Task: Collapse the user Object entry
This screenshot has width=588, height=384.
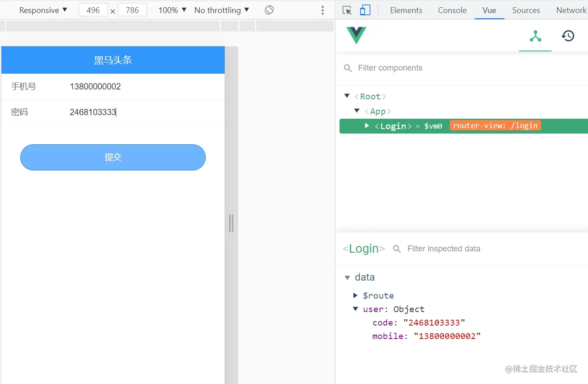Action: pos(355,309)
